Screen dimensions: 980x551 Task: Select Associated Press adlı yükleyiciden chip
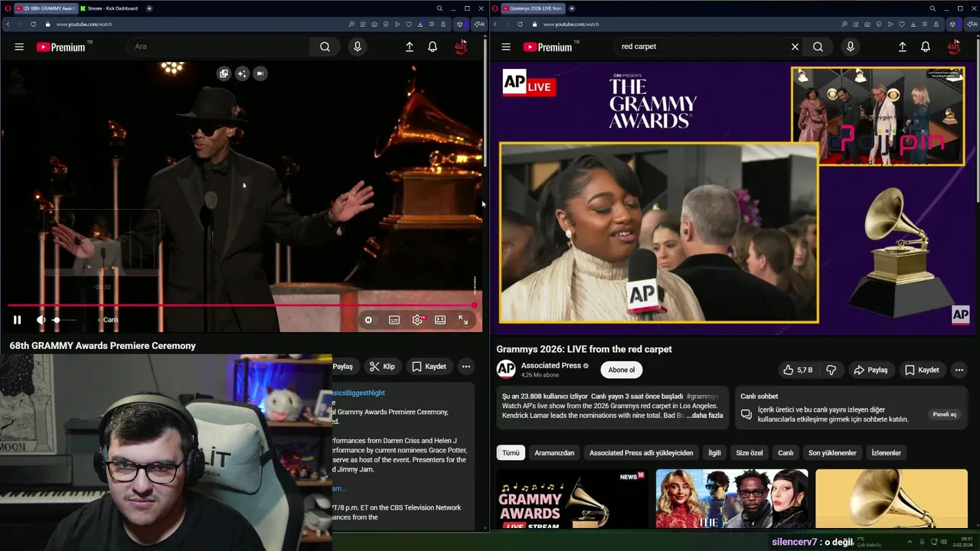pyautogui.click(x=641, y=452)
